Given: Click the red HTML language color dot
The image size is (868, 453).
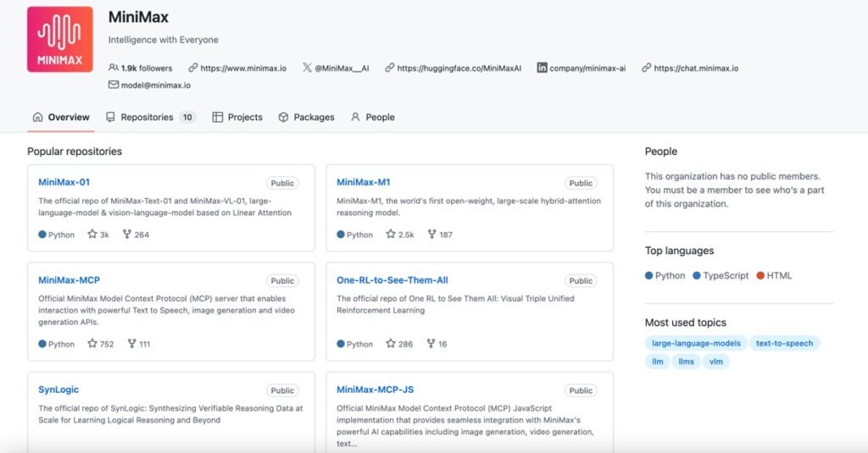Looking at the screenshot, I should click(x=760, y=275).
